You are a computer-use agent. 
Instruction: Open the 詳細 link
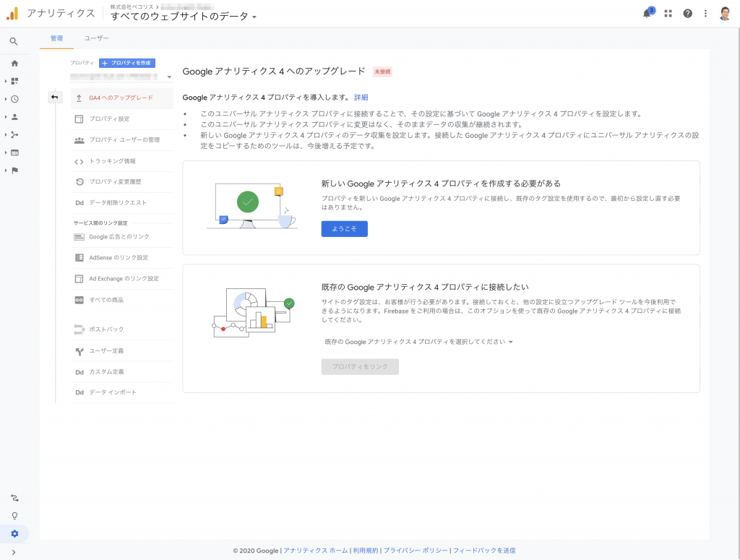361,97
